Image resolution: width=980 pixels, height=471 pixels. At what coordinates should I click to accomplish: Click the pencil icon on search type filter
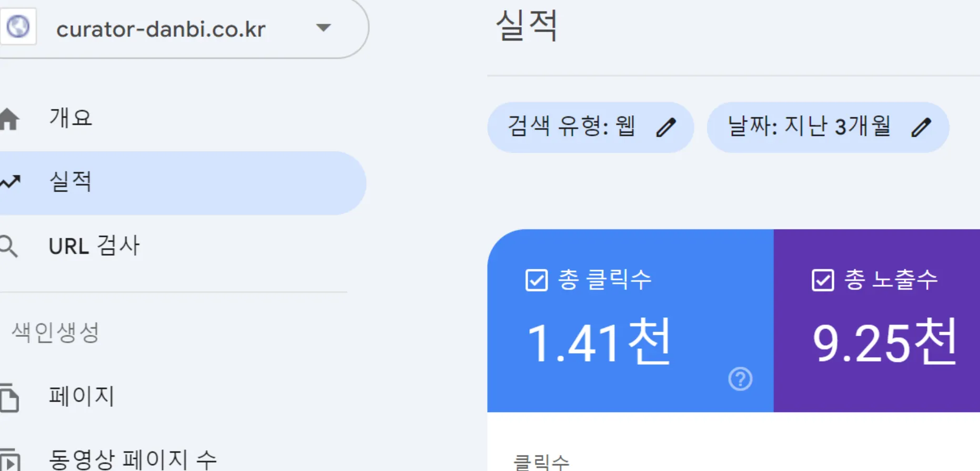tap(666, 126)
